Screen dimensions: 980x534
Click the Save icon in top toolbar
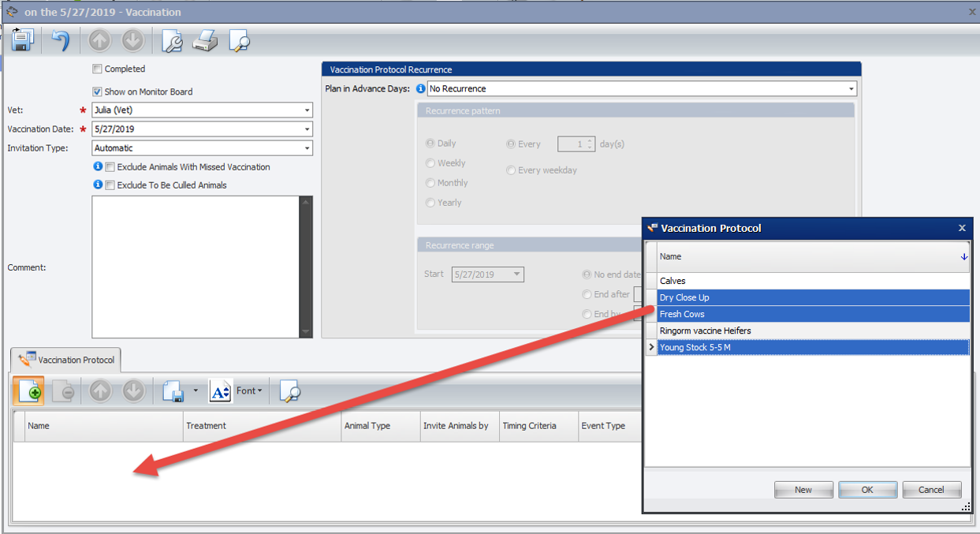pyautogui.click(x=23, y=40)
